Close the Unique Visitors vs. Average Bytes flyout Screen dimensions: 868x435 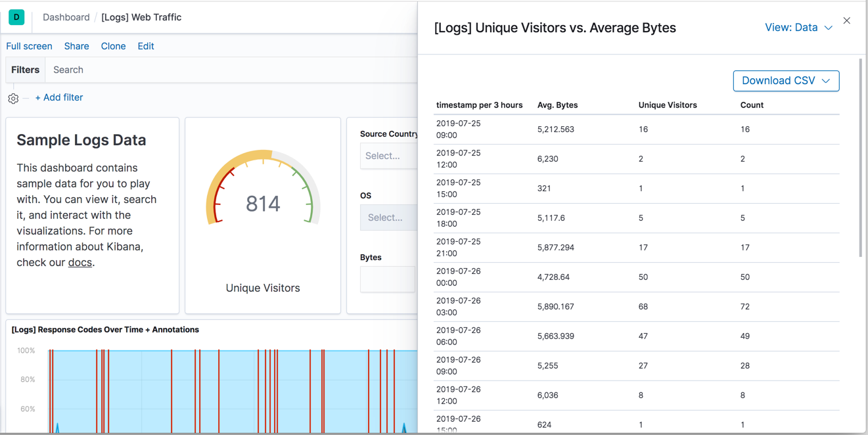click(x=846, y=20)
